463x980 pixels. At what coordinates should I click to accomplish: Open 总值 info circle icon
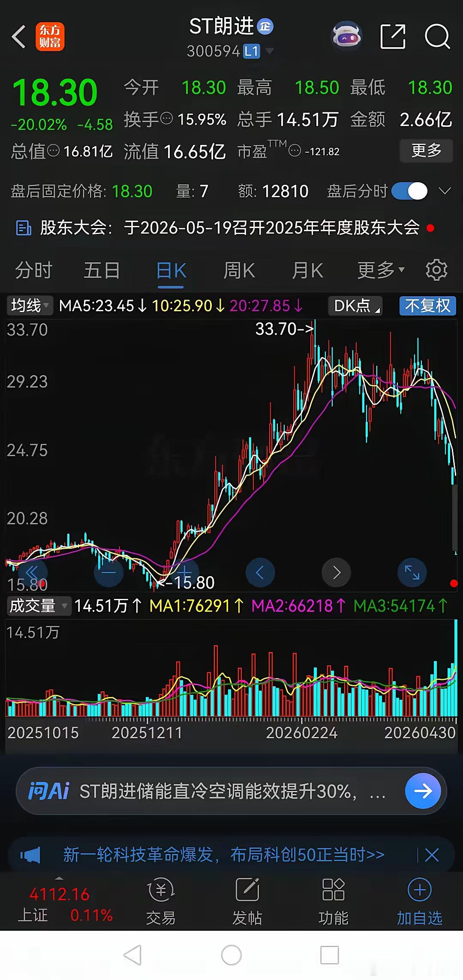53,151
